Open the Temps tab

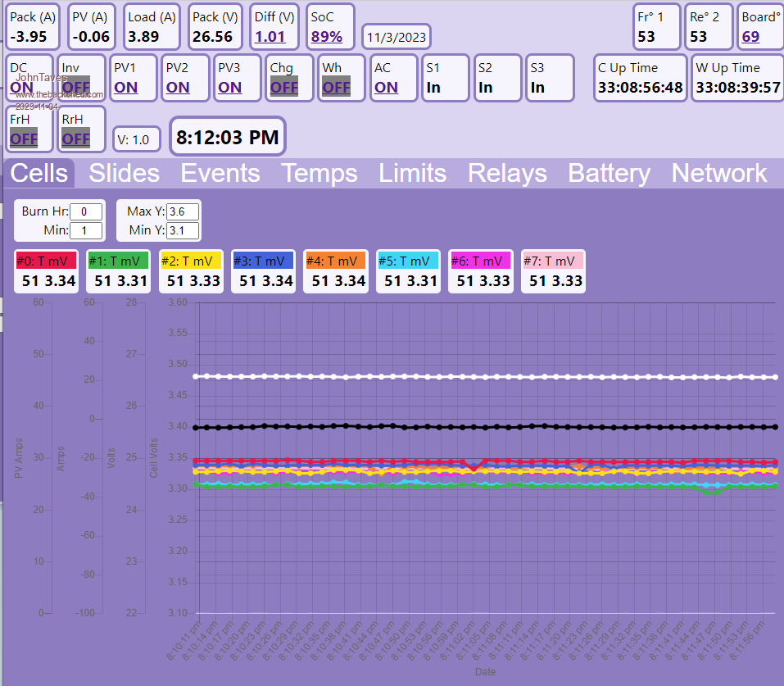point(319,173)
